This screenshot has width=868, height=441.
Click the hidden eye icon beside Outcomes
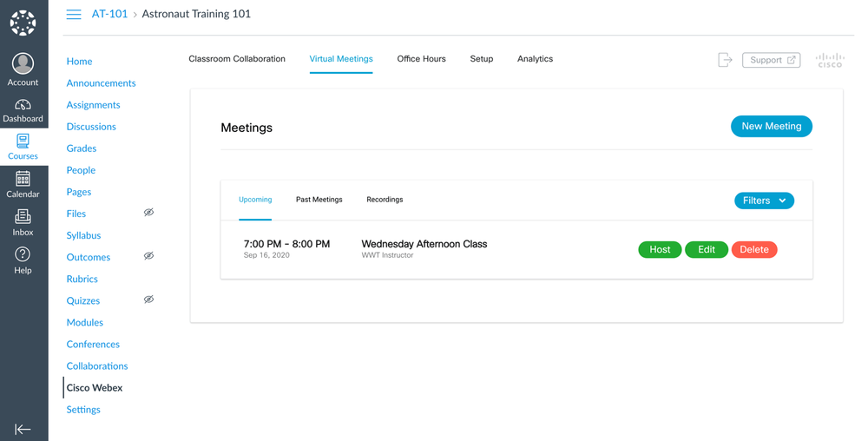tap(148, 256)
